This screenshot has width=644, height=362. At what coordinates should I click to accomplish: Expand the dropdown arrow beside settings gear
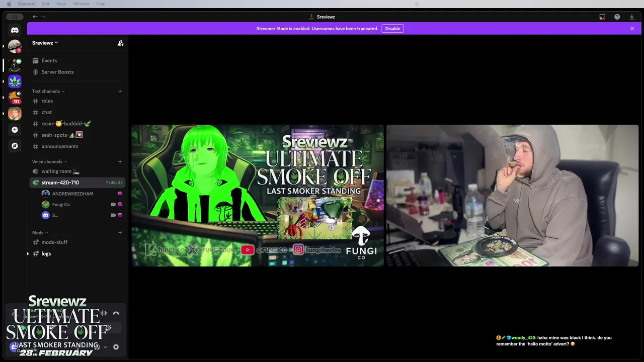click(x=105, y=347)
